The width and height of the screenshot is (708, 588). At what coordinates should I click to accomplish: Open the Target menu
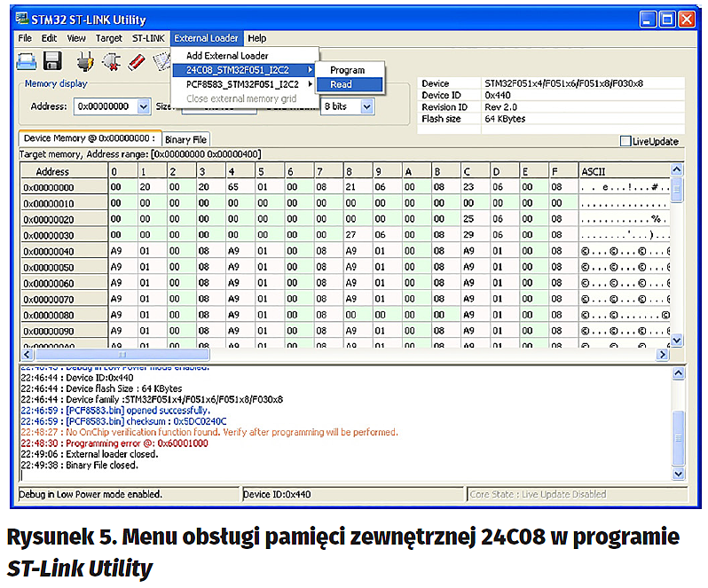(x=109, y=38)
